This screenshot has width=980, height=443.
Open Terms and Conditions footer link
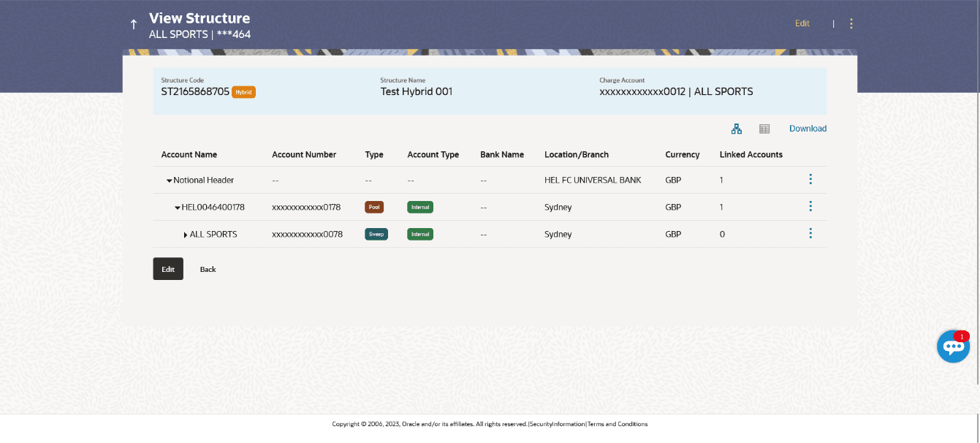pyautogui.click(x=618, y=424)
